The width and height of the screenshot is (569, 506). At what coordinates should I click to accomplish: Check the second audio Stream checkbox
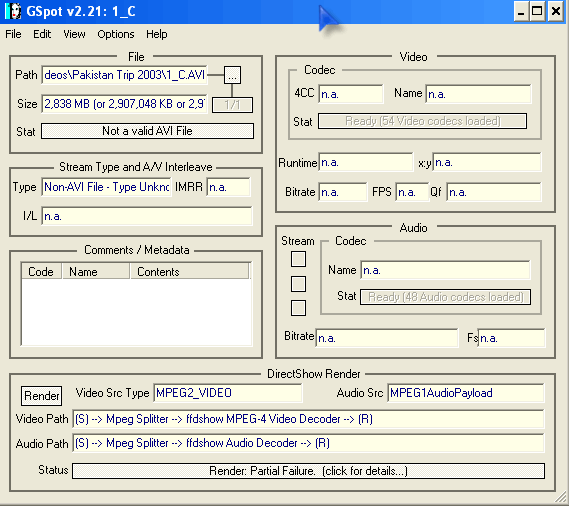298,284
